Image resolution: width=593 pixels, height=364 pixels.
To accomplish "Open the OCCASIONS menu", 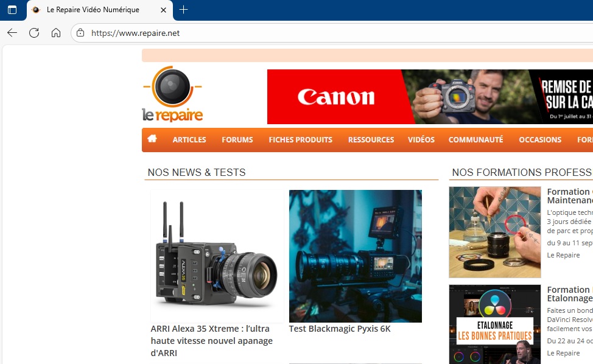I will point(539,139).
